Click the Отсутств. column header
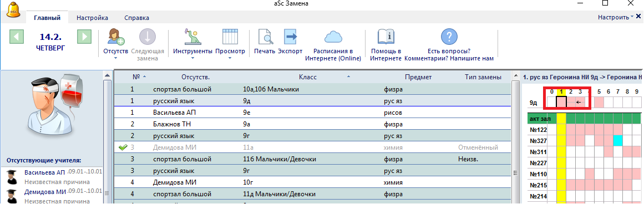644x204 pixels. 195,76
